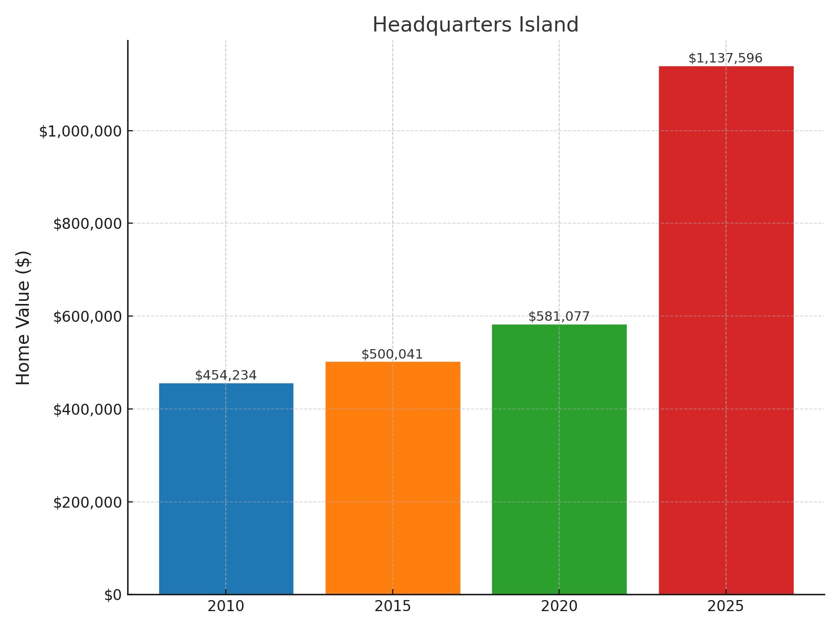Click the $400,000 y-axis tick label
Screen dimensions: 840x630
tap(87, 409)
